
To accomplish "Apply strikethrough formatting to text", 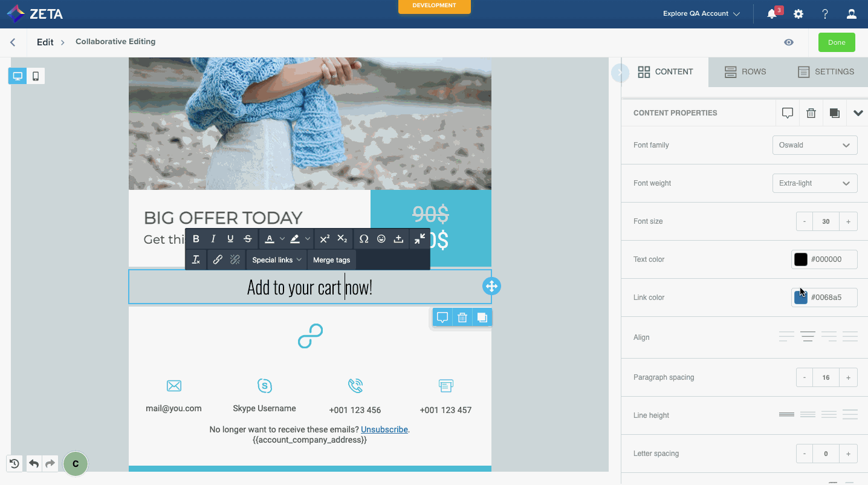I will [x=248, y=239].
